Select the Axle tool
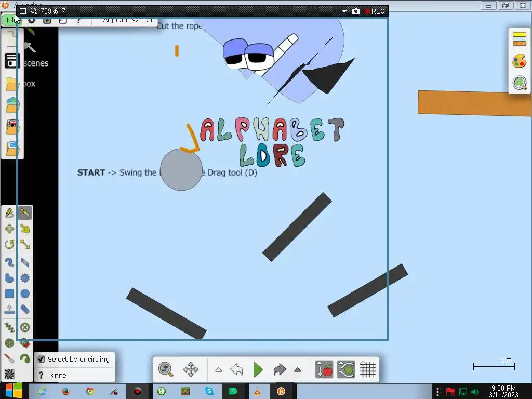 point(9,343)
